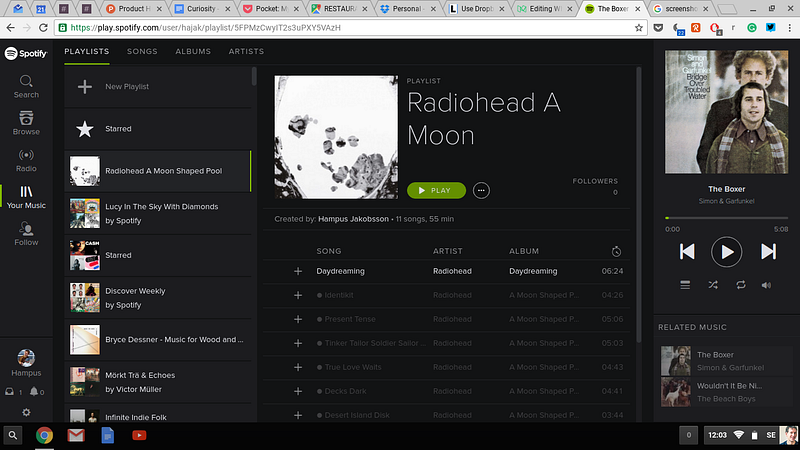
Task: Open Lucy In The Sky With Diamonds playlist
Action: [158, 213]
